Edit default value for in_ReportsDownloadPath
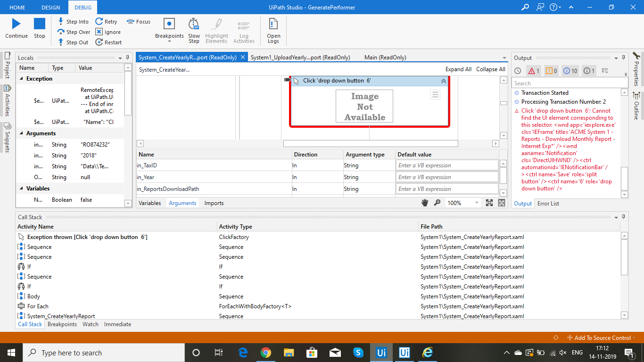The height and width of the screenshot is (362, 644). point(447,189)
